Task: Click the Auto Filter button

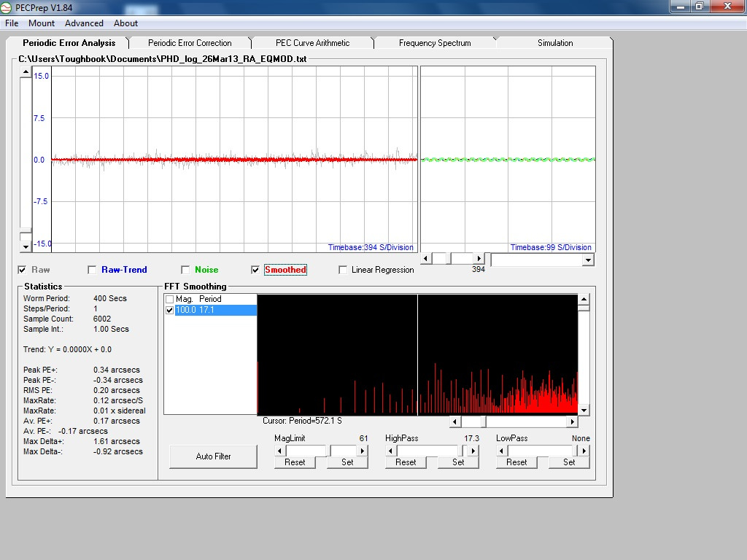Action: pyautogui.click(x=213, y=456)
